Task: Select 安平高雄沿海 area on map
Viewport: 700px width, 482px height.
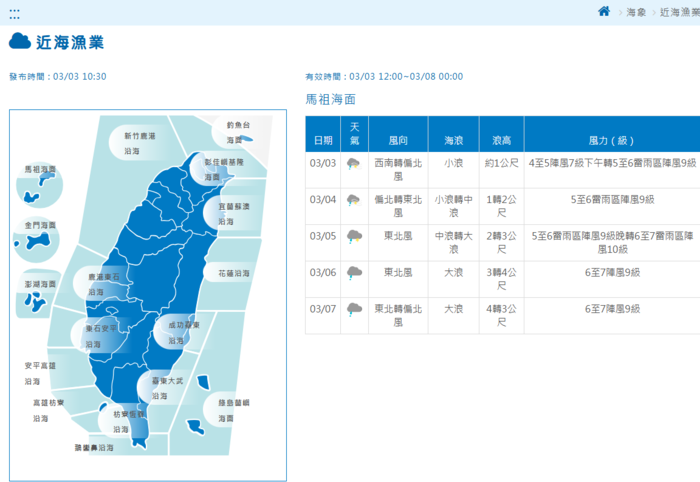Action: click(x=41, y=372)
